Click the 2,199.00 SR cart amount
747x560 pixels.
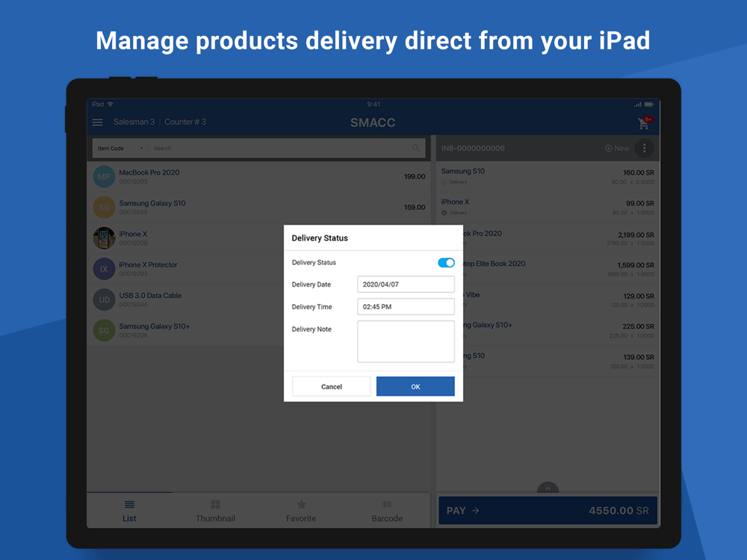coord(636,234)
